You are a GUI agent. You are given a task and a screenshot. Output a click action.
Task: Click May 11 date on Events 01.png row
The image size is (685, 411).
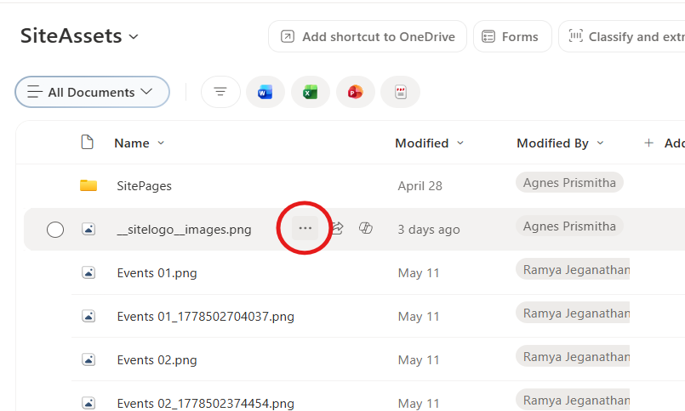pos(419,273)
